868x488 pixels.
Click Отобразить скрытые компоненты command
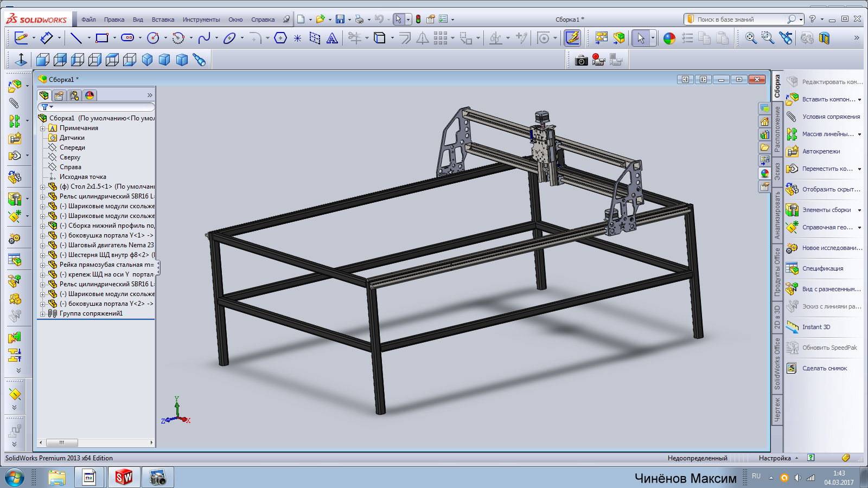coord(831,189)
